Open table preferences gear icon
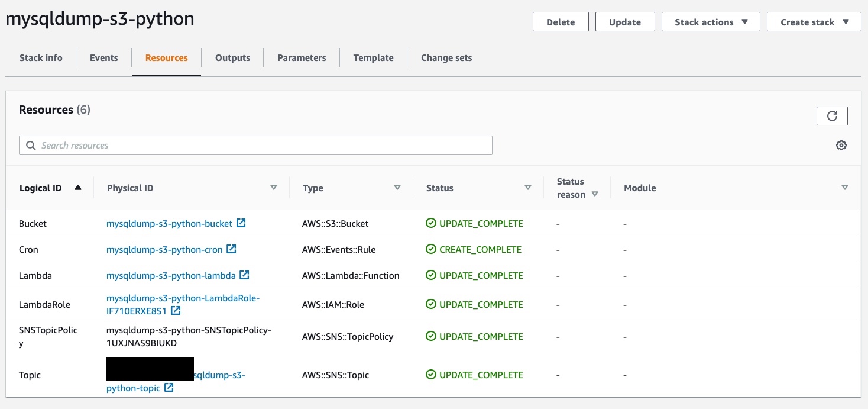This screenshot has width=868, height=409. (x=841, y=145)
